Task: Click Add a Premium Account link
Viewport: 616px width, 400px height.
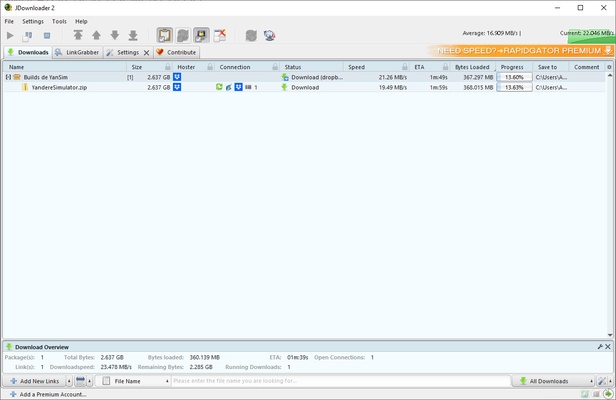Action: coord(48,394)
